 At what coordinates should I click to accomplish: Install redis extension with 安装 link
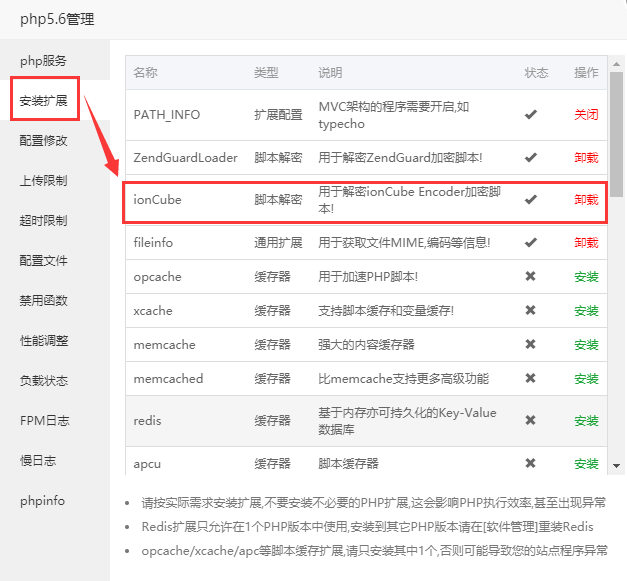[x=586, y=421]
